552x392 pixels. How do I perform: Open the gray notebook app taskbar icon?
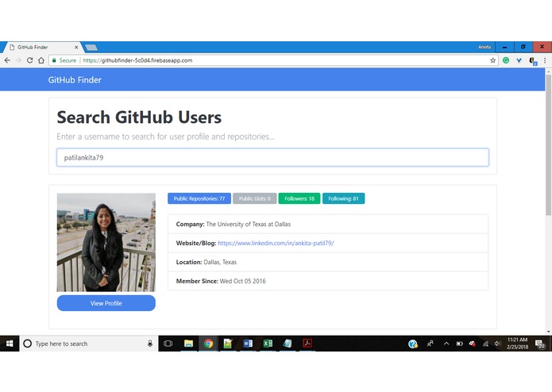(x=288, y=344)
